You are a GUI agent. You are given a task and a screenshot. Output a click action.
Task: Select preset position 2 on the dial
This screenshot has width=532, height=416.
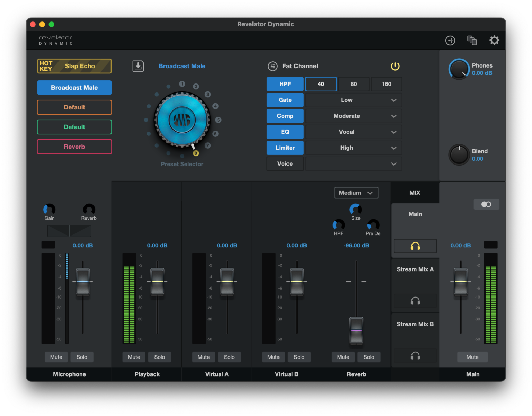(196, 86)
